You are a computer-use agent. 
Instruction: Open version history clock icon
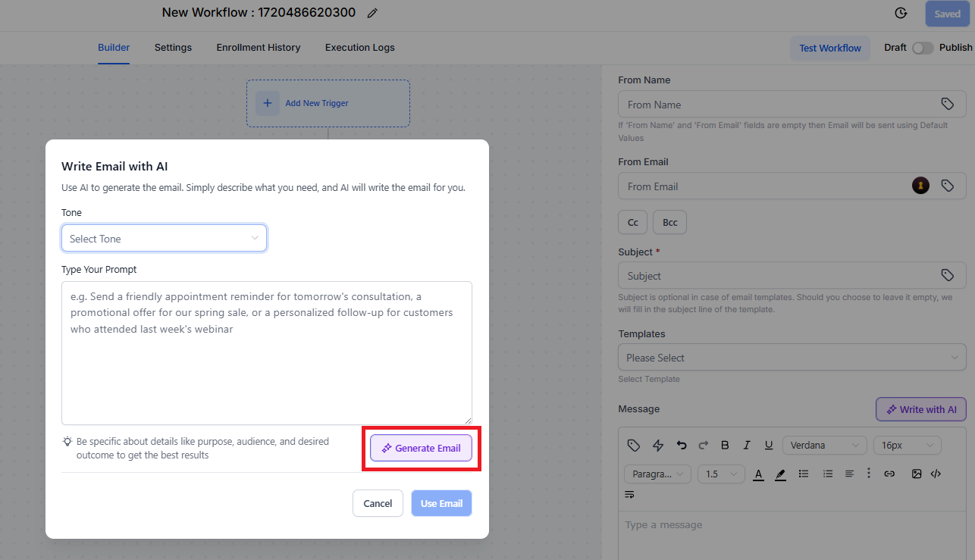(901, 13)
